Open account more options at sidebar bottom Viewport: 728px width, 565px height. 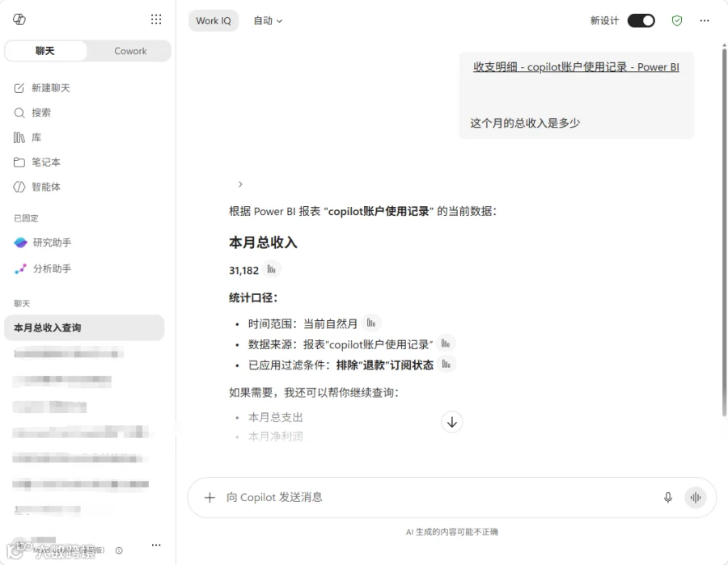click(156, 545)
